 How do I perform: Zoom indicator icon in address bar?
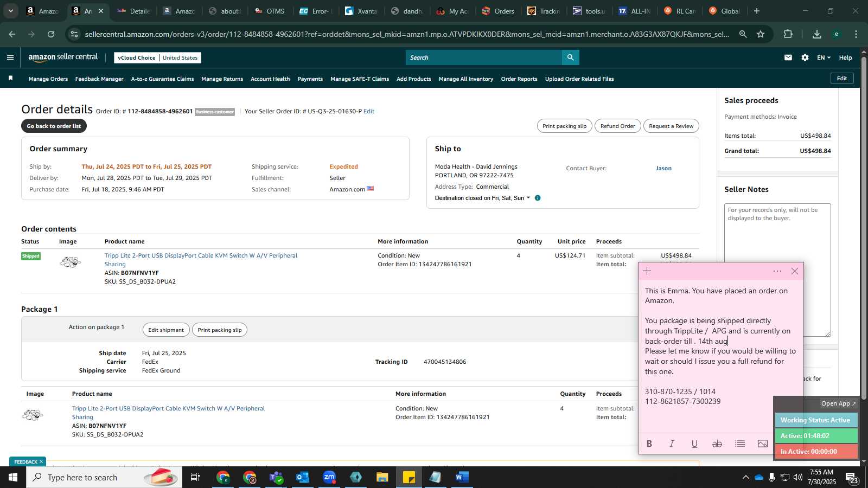[743, 34]
